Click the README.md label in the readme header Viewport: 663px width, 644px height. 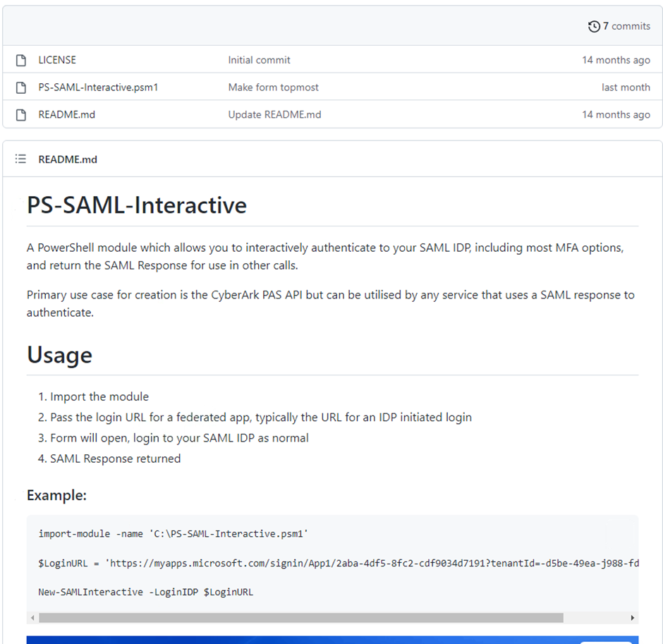(x=68, y=159)
